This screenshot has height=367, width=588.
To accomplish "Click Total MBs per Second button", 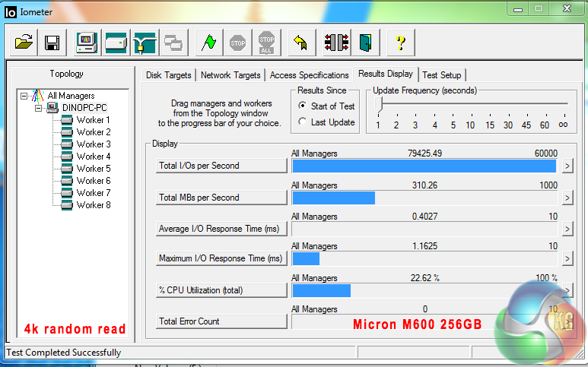I will tap(221, 198).
